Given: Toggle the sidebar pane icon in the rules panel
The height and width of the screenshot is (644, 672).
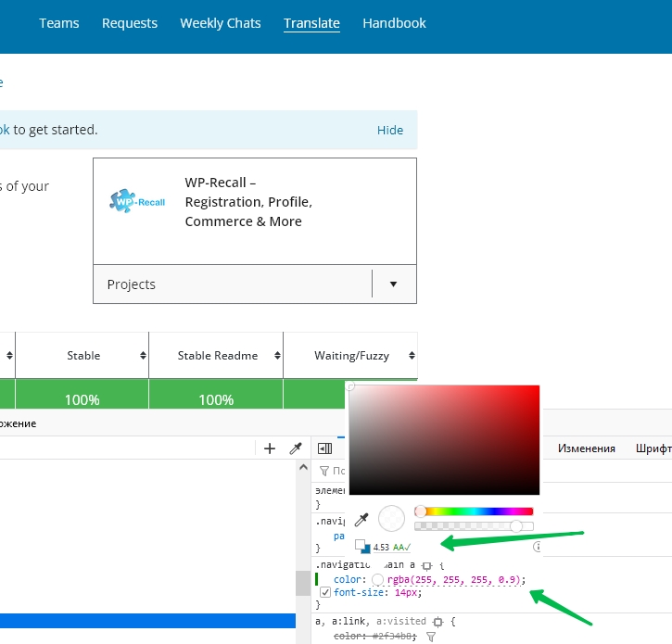Looking at the screenshot, I should pos(324,448).
